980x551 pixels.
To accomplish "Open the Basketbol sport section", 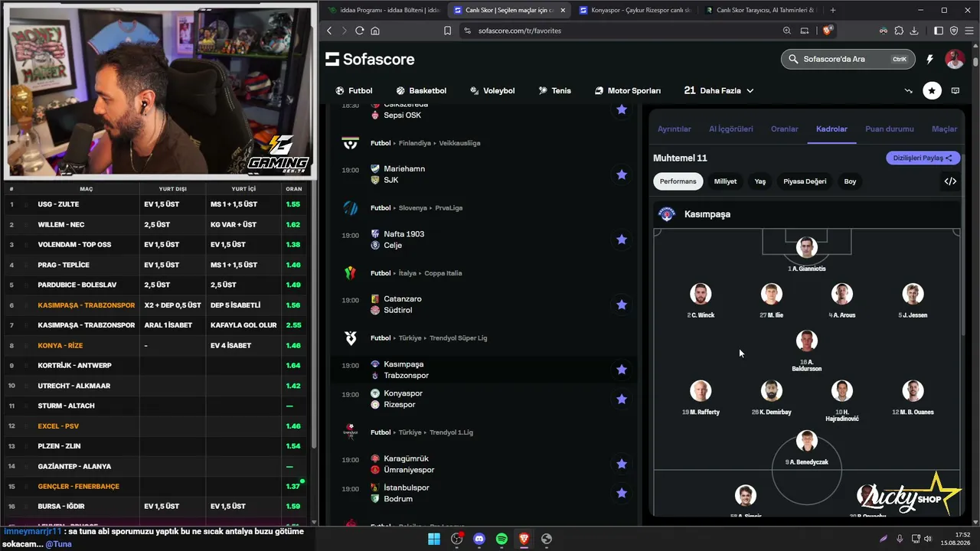I will point(421,90).
